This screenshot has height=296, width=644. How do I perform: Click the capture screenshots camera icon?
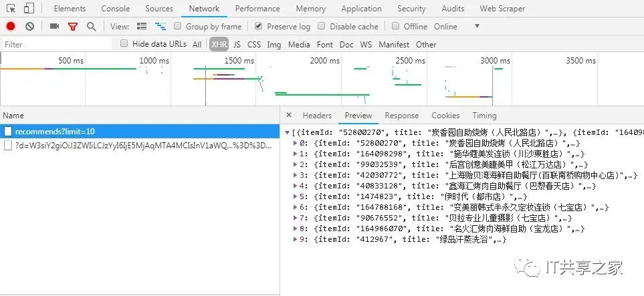coord(54,26)
